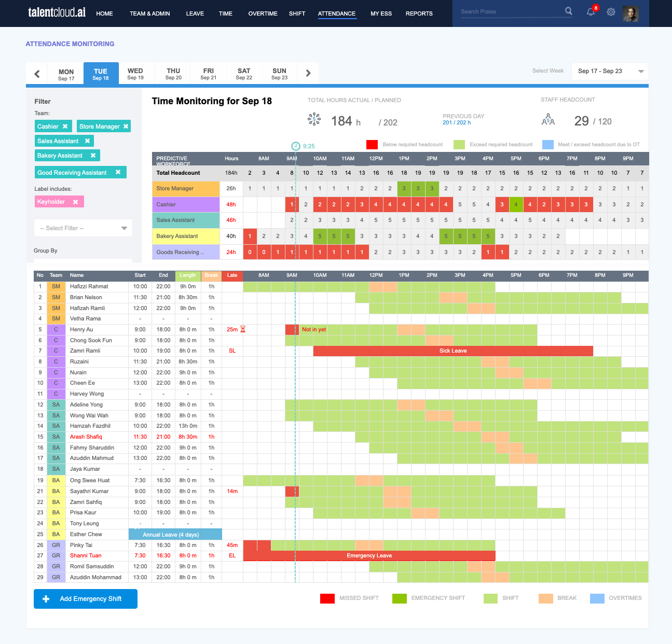Open the settings gear icon
Viewport: 672px width, 644px height.
pyautogui.click(x=611, y=12)
